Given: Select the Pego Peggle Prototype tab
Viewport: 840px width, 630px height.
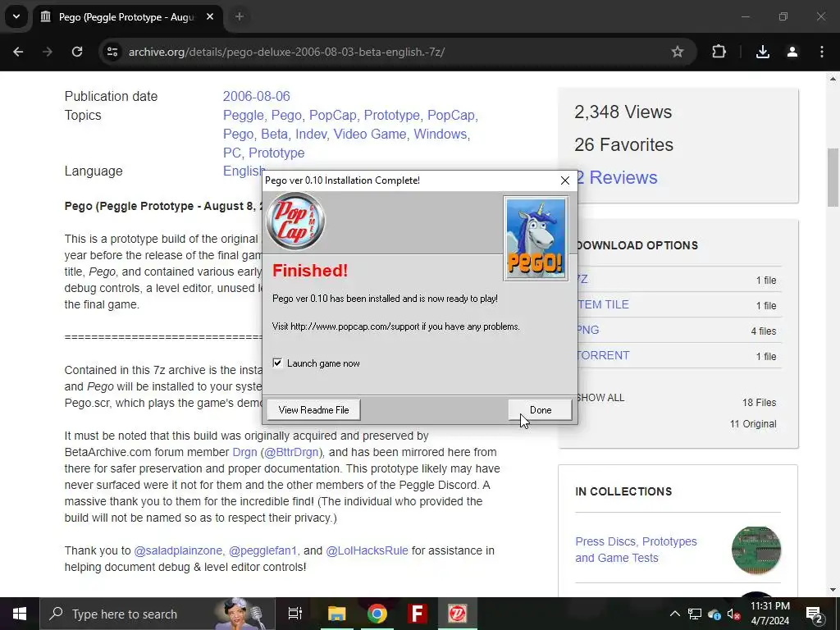Looking at the screenshot, I should pos(127,17).
